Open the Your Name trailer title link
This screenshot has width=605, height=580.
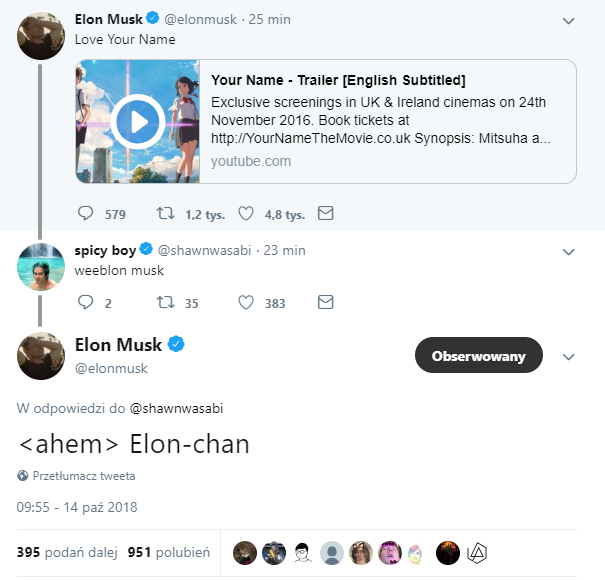coord(338,80)
